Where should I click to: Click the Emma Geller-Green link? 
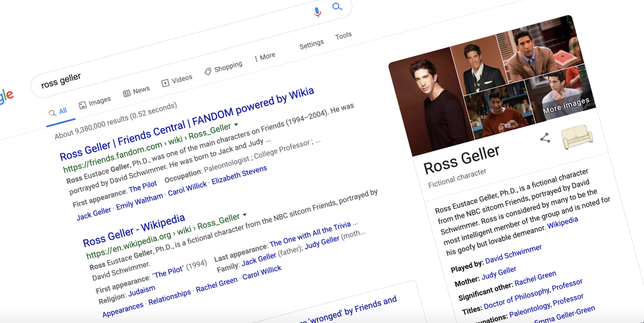[x=566, y=315]
